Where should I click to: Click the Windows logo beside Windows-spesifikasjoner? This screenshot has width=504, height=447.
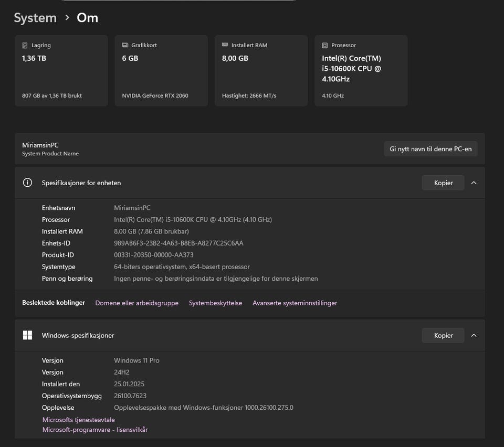point(27,335)
